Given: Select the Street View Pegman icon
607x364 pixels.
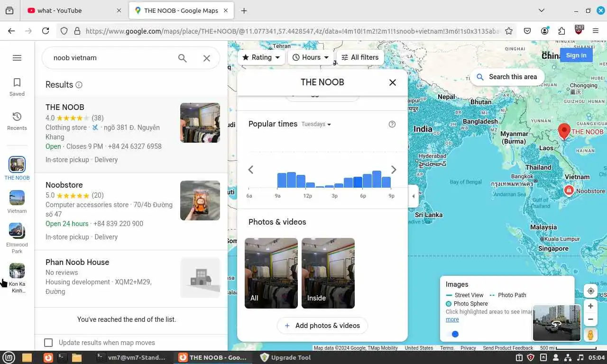Looking at the screenshot, I should pyautogui.click(x=590, y=335).
